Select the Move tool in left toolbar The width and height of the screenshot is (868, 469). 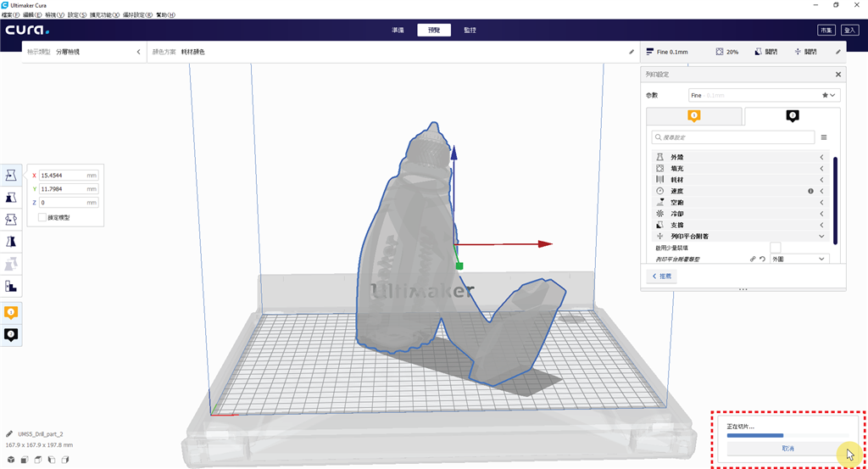point(11,175)
